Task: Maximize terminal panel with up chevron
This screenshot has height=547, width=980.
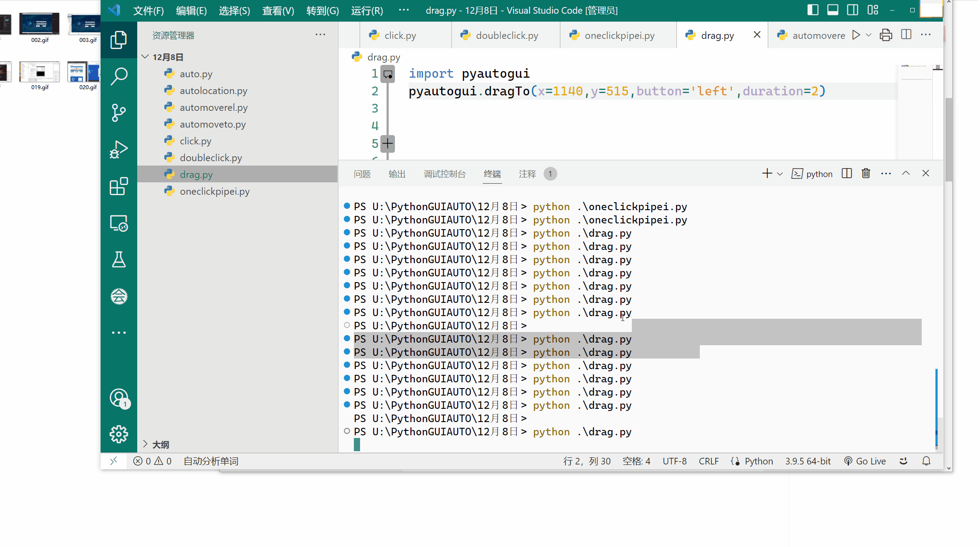Action: click(905, 174)
